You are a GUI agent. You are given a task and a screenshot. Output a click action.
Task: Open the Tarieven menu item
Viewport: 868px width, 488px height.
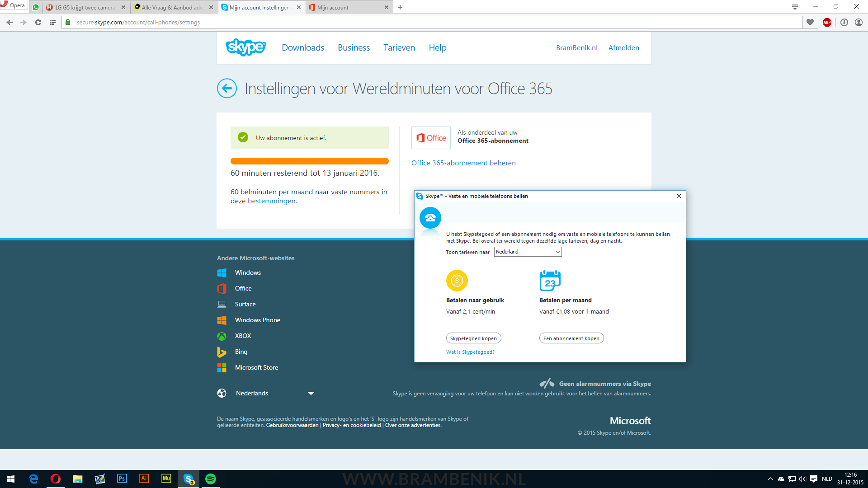tap(399, 47)
